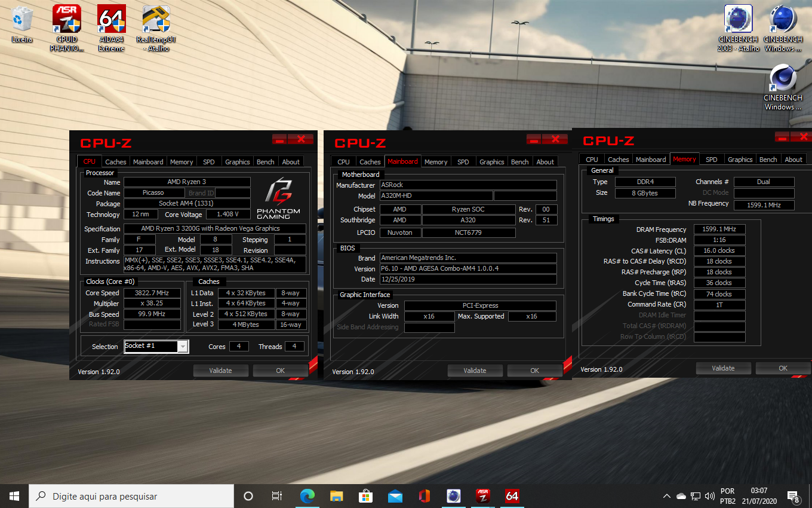The image size is (812, 508).
Task: Select SPD tab in left CPU-Z window
Action: pos(208,161)
